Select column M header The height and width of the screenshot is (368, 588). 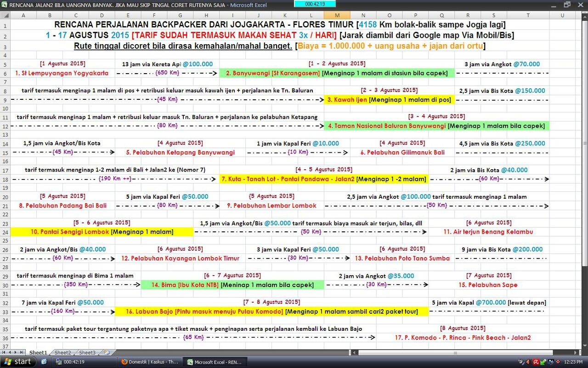[337, 15]
